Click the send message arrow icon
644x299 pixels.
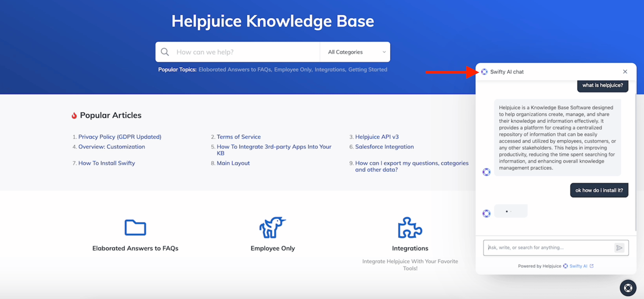pos(619,248)
